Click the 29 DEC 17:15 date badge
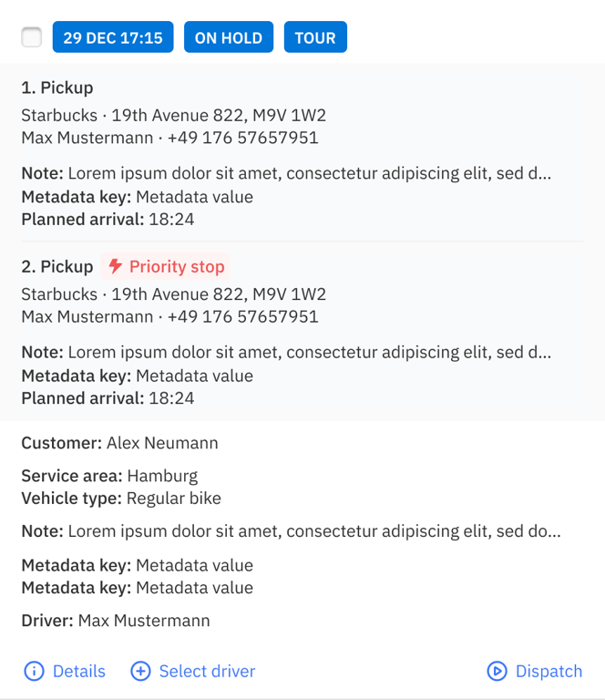Screen dimensions: 605x700 click(113, 37)
